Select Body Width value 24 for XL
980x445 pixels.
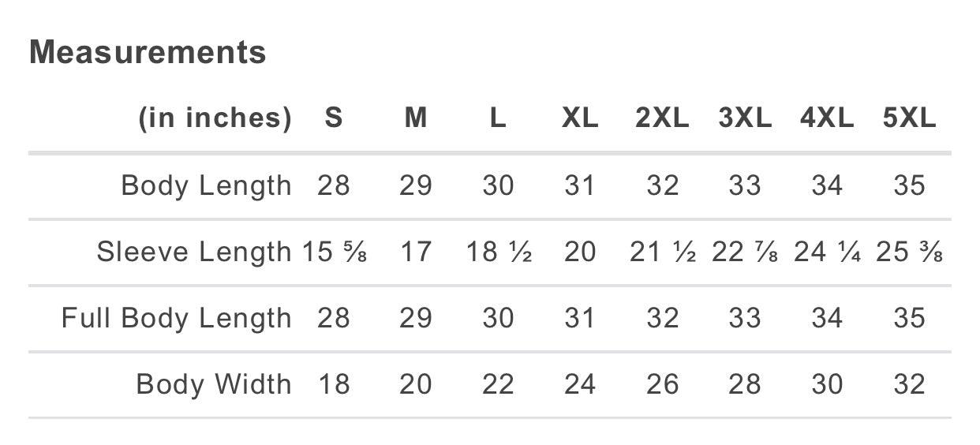click(x=580, y=385)
